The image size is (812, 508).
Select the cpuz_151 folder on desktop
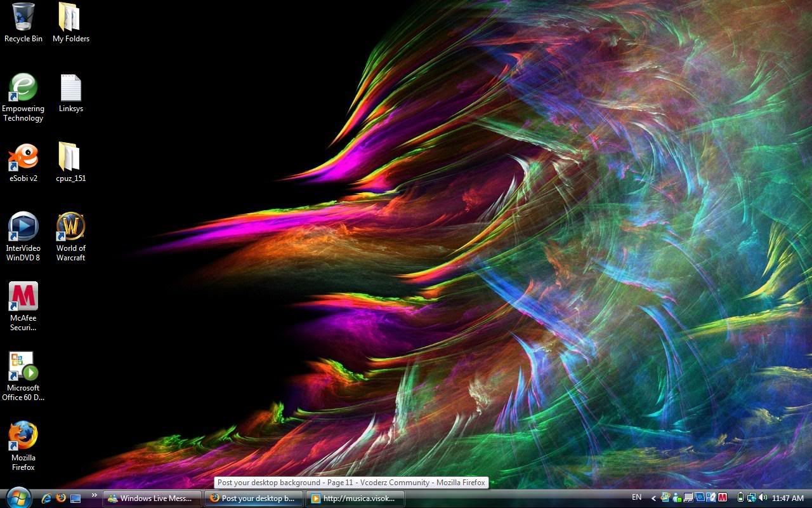coord(70,157)
